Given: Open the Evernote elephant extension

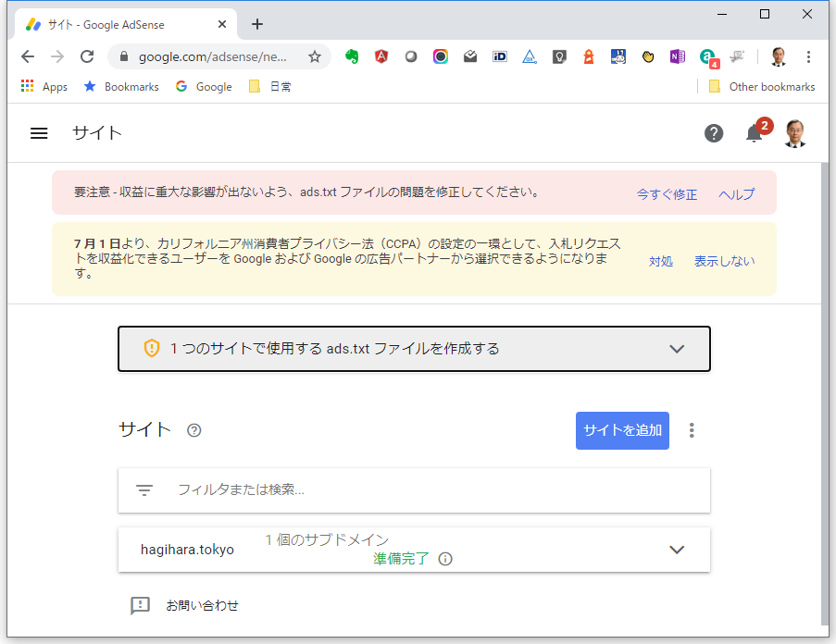Looking at the screenshot, I should (x=352, y=56).
